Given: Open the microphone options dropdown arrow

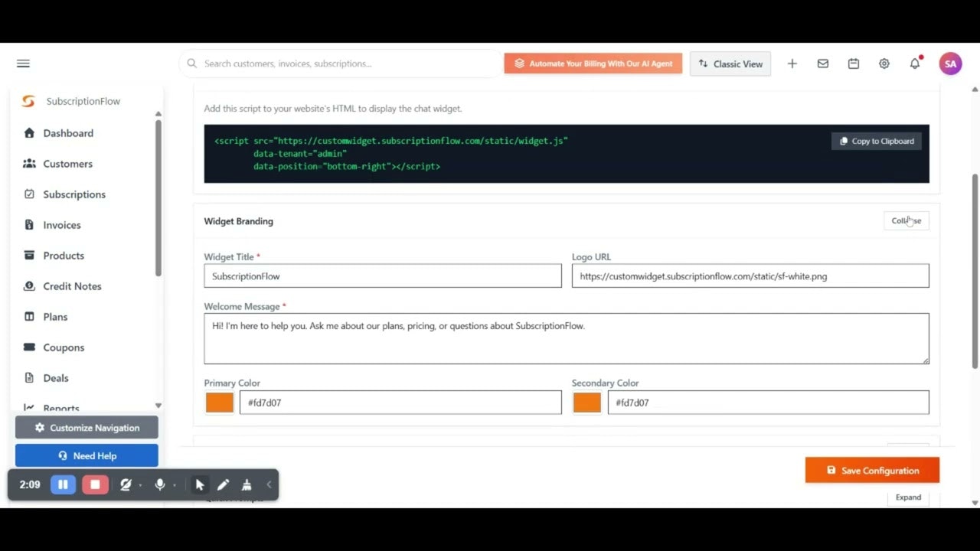Looking at the screenshot, I should tap(174, 485).
